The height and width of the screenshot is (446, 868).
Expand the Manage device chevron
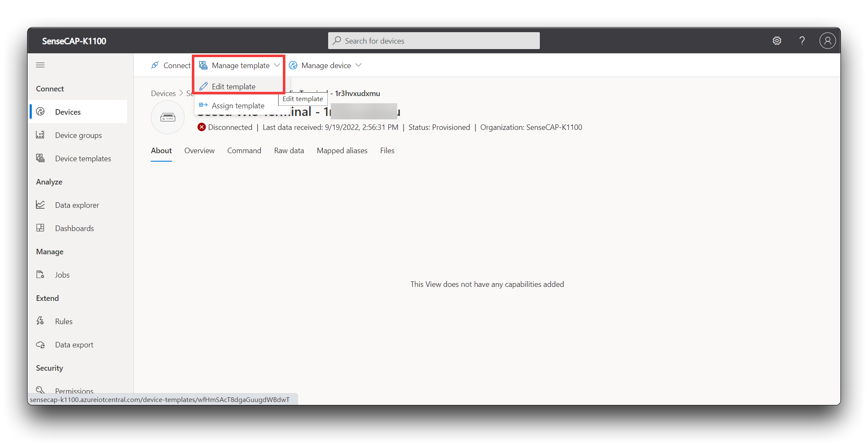tap(358, 65)
